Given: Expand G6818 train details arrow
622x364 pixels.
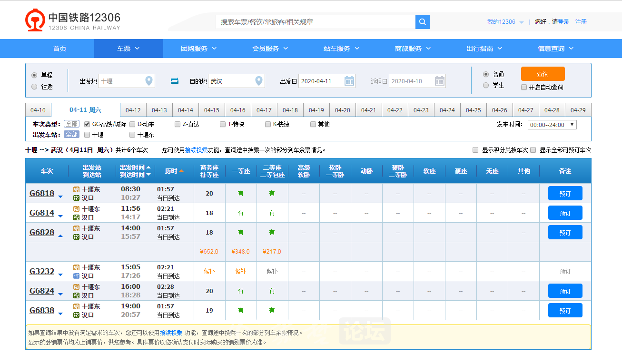Looking at the screenshot, I should (60, 197).
